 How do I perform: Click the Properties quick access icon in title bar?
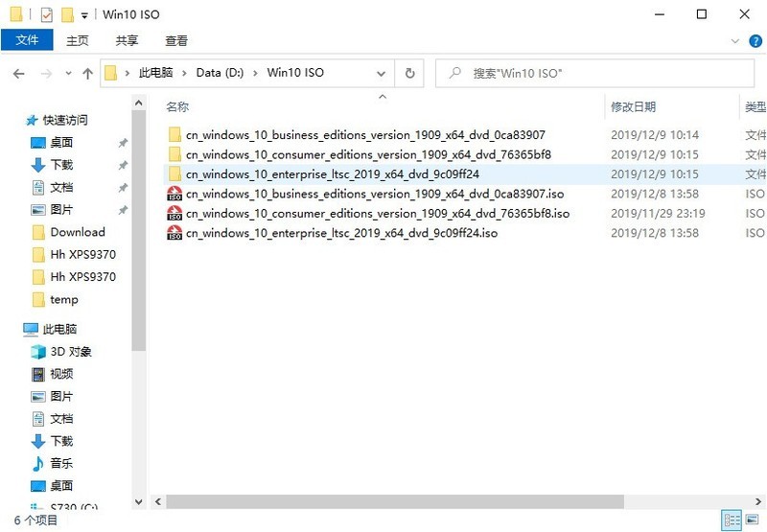tap(46, 14)
